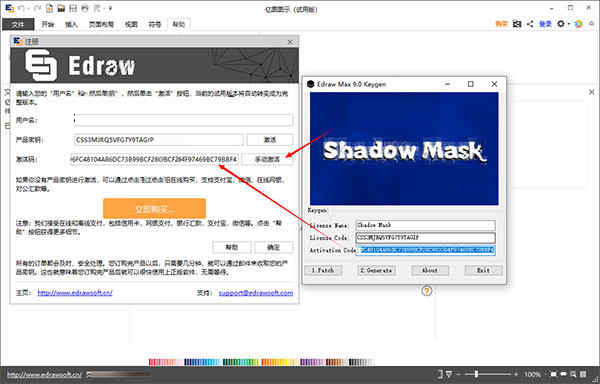Viewport: 600px width, 384px height.
Task: Maximize the Edraw Max 9.0 Keygen window
Action: 471,84
